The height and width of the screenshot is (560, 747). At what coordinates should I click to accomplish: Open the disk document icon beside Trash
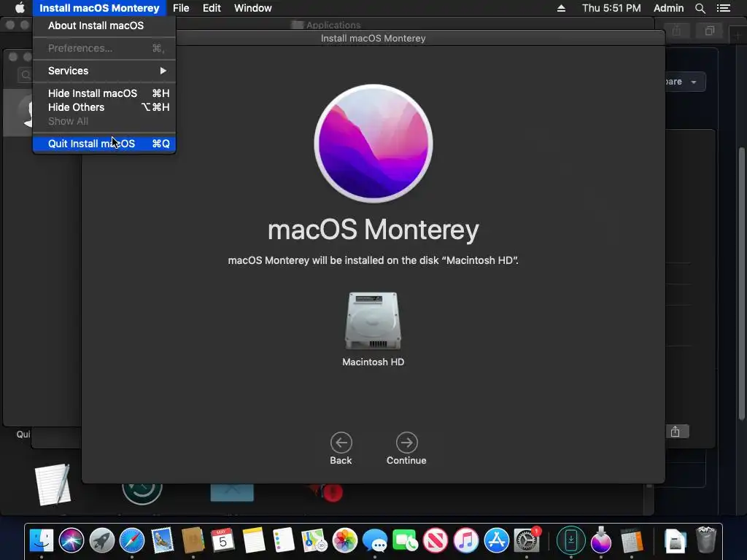click(x=675, y=540)
